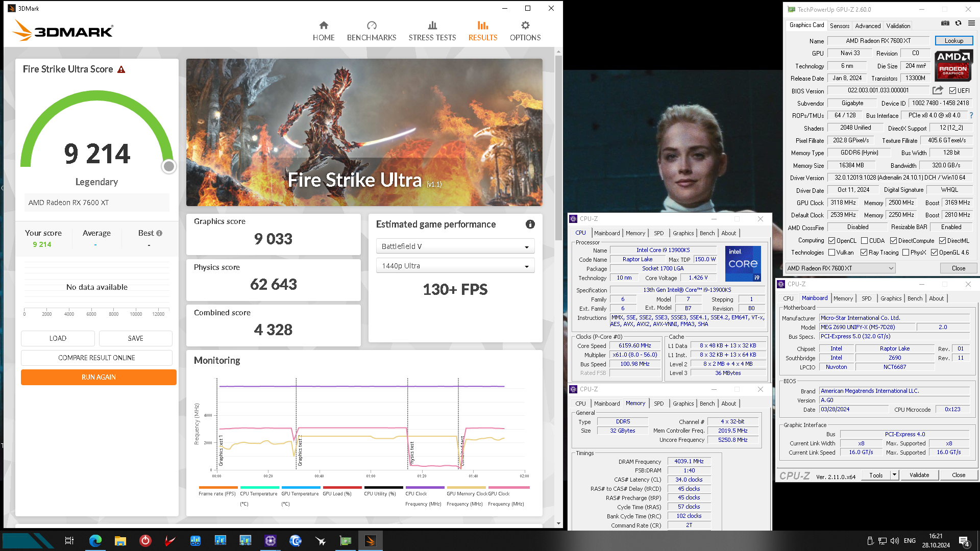980x551 pixels.
Task: Launch Microsoft Edge from the taskbar
Action: pos(95,541)
